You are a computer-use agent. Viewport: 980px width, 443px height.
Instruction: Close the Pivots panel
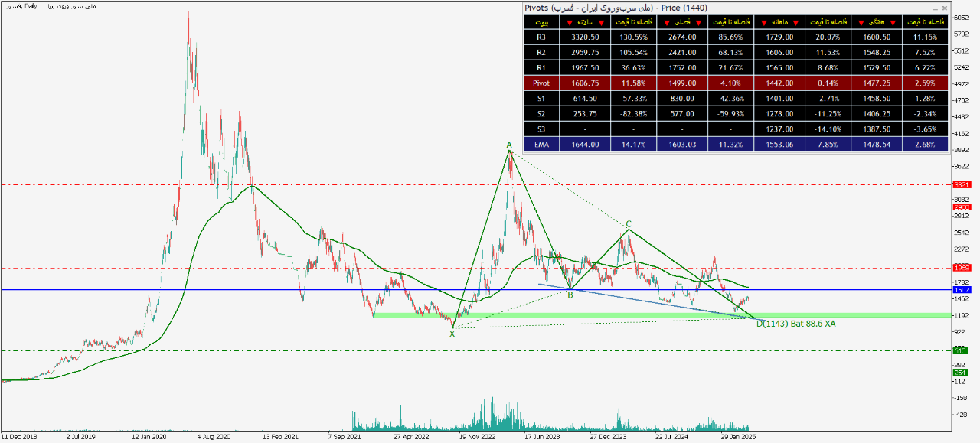click(944, 8)
